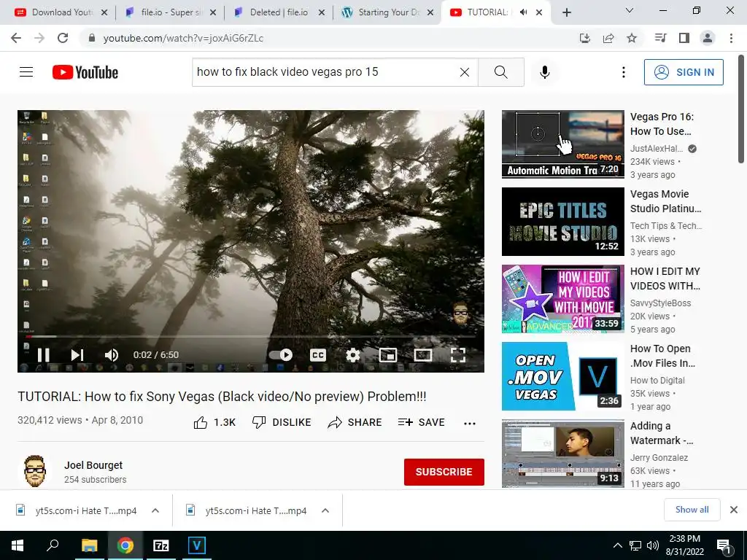Switch to miniplayer mode
Screen dimensions: 747x560
[388, 355]
